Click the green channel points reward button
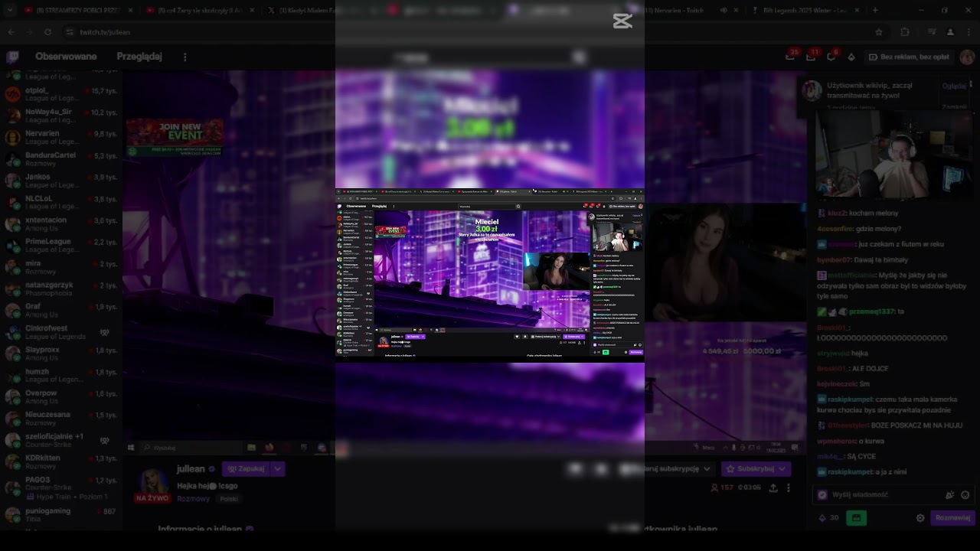This screenshot has width=980, height=551. pyautogui.click(x=856, y=517)
